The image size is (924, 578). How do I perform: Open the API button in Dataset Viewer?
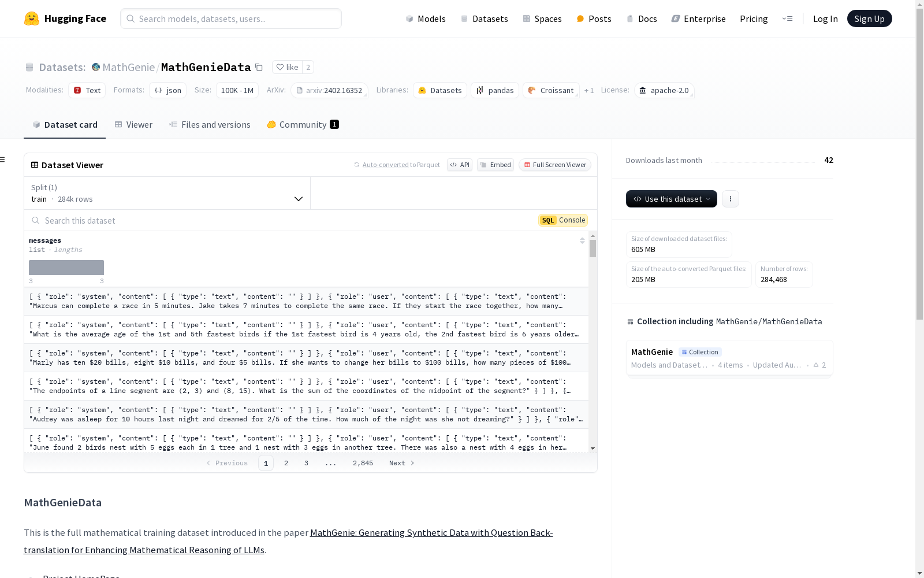click(x=460, y=165)
